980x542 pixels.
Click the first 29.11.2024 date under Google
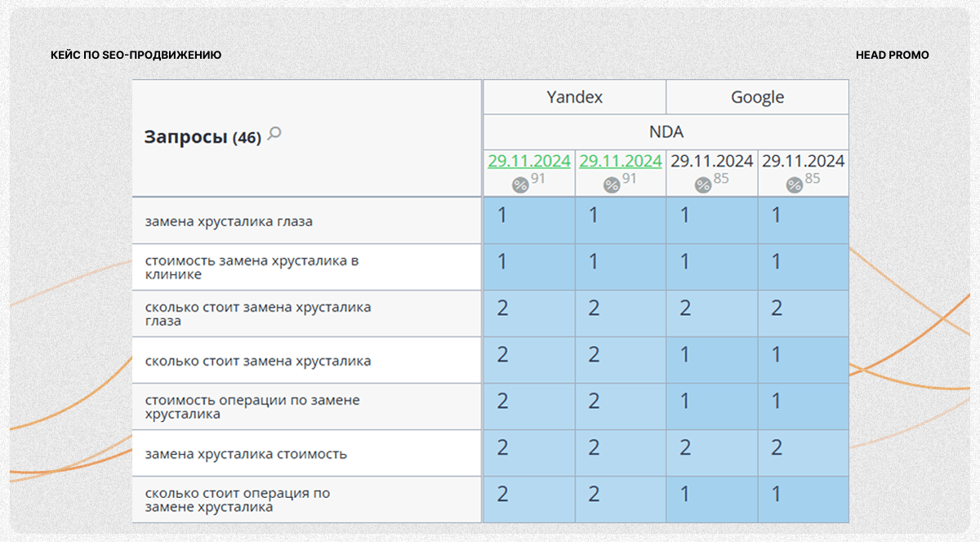tap(712, 162)
